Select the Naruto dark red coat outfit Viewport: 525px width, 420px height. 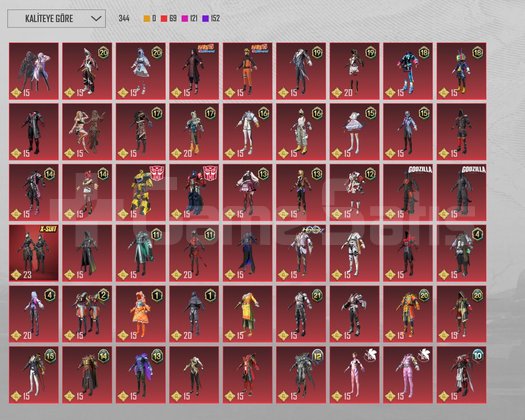194,71
